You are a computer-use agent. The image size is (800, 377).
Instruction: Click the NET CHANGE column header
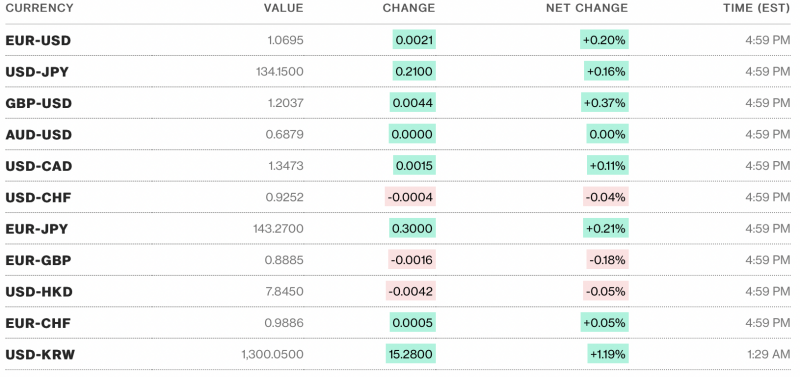point(587,8)
